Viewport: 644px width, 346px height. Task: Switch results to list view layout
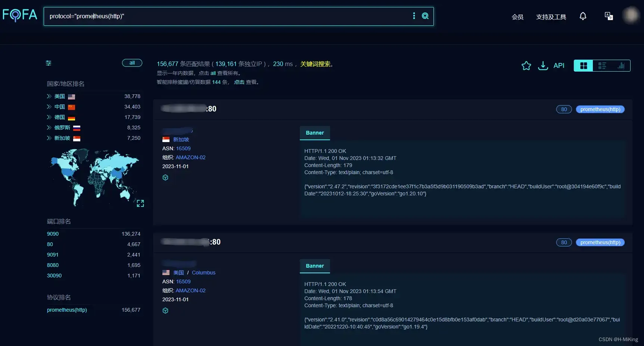click(x=602, y=65)
